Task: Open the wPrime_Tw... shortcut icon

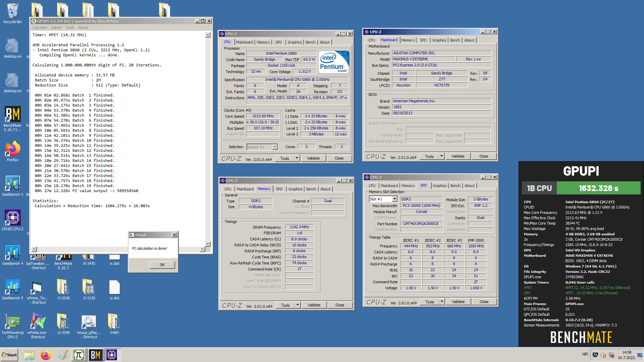Action: click(x=38, y=292)
